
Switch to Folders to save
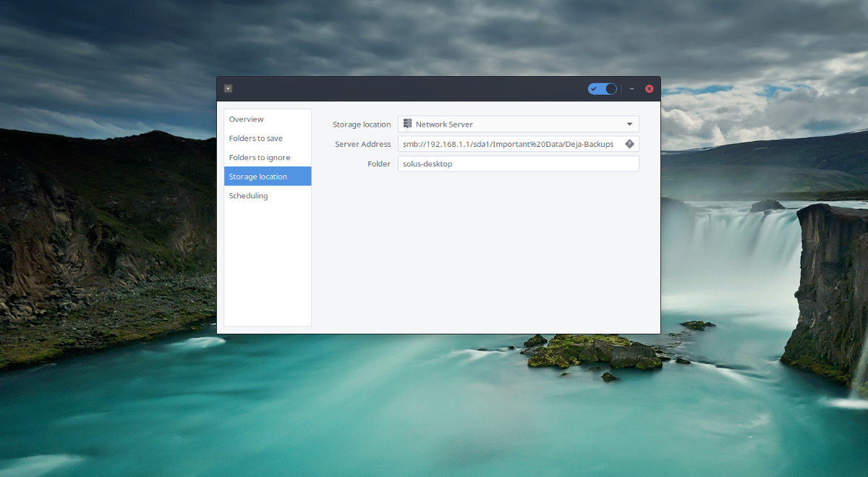(268, 138)
